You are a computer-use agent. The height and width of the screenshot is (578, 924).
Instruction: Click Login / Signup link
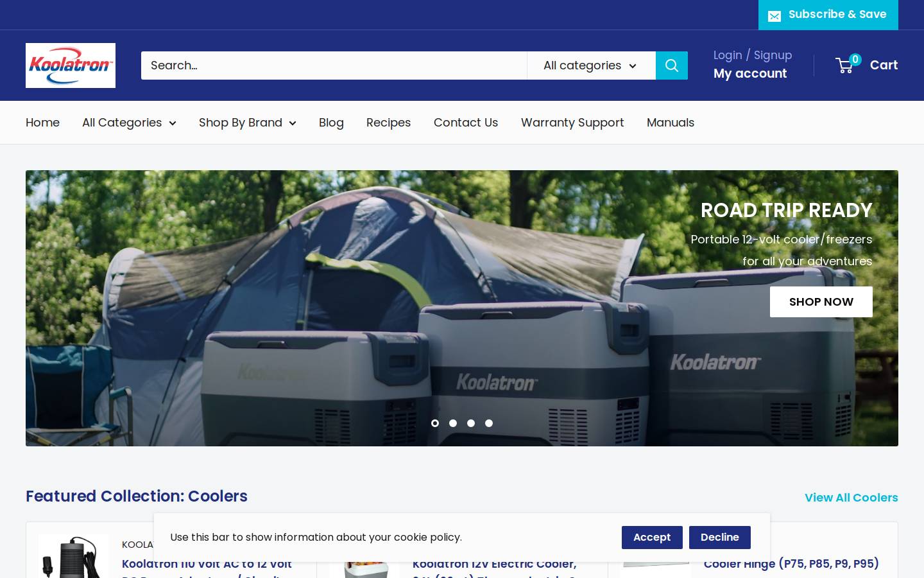point(753,55)
